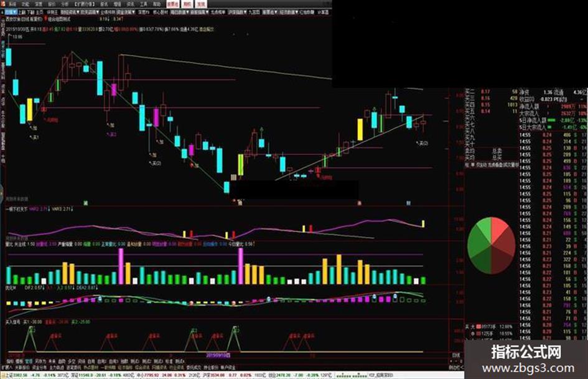Viewport: 588px width, 379px height.
Task: Open the 关联报价 bottom tab
Action: pos(22,367)
